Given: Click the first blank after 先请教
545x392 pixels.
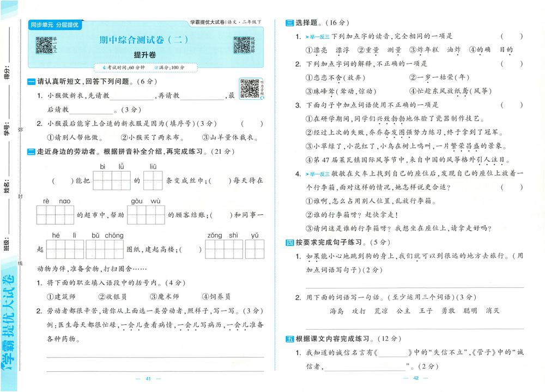Looking at the screenshot, I should coord(132,96).
